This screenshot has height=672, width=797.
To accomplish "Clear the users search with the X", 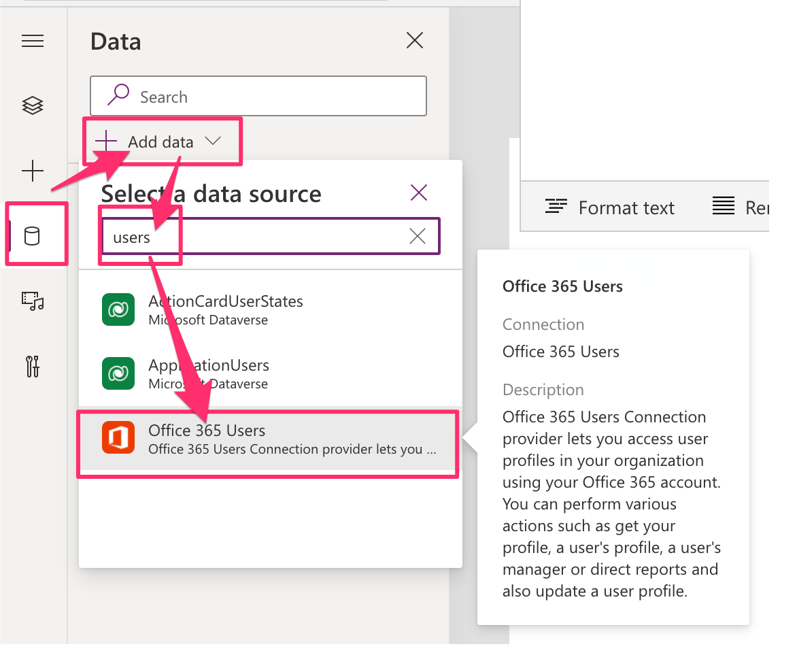I will point(417,236).
